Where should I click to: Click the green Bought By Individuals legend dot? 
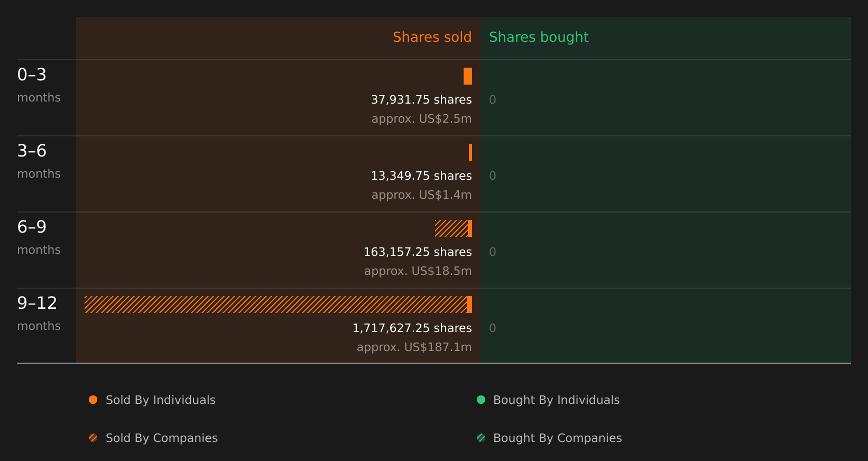point(481,400)
